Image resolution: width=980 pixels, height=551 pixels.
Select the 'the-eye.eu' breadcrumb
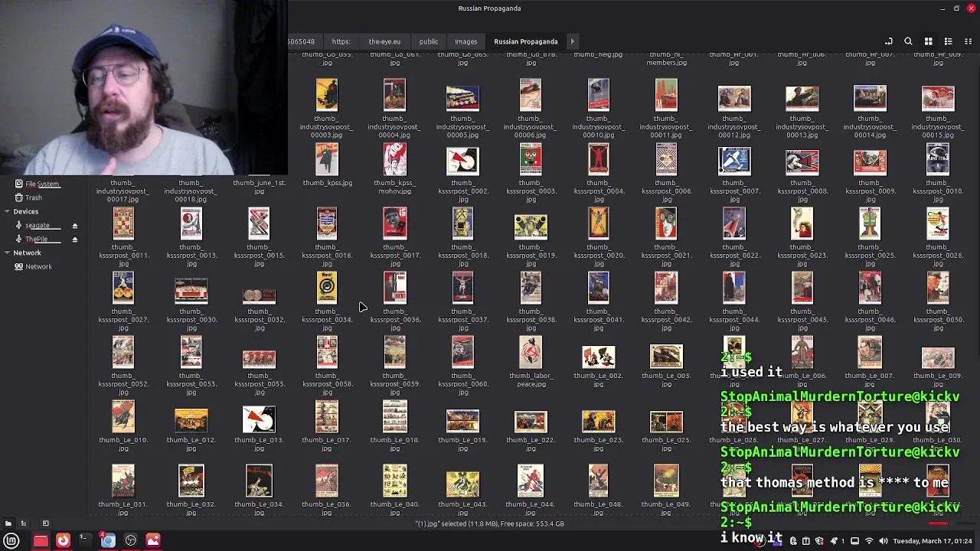click(384, 41)
